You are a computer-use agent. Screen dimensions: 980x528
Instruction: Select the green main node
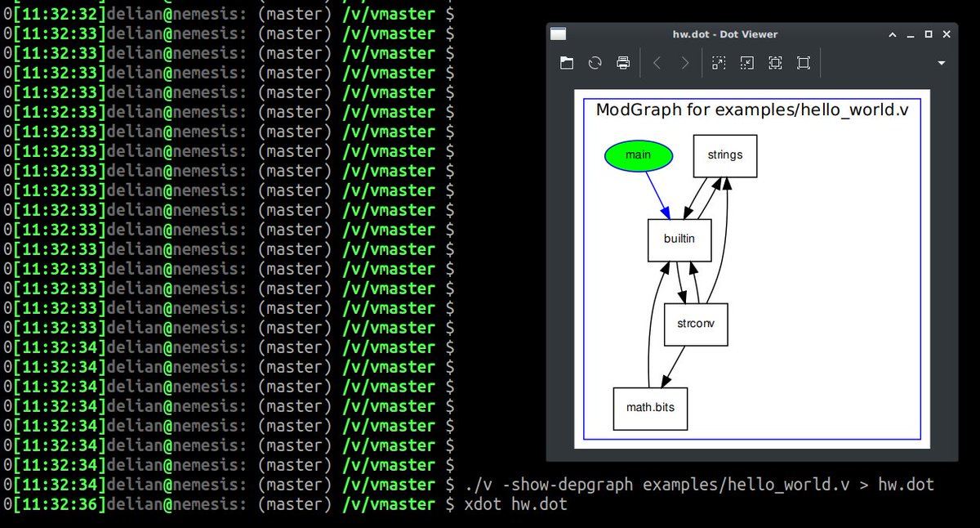coord(638,154)
